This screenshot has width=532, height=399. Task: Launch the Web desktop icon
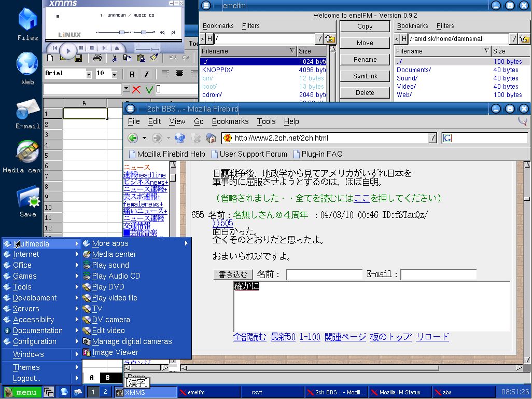pyautogui.click(x=27, y=68)
